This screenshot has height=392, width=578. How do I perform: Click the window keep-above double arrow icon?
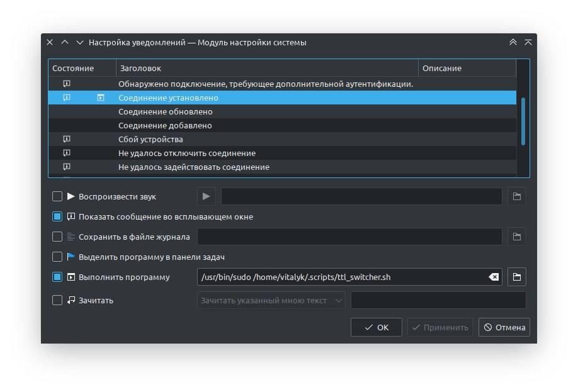[x=513, y=42]
